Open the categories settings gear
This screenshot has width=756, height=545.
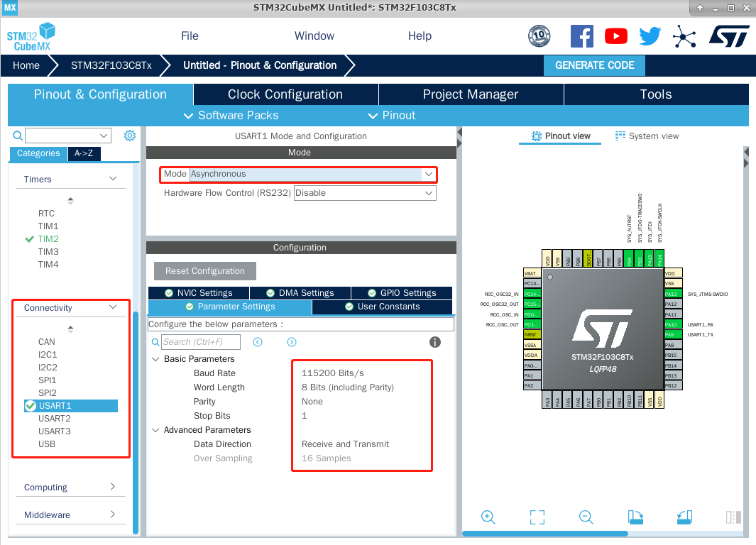[x=130, y=136]
